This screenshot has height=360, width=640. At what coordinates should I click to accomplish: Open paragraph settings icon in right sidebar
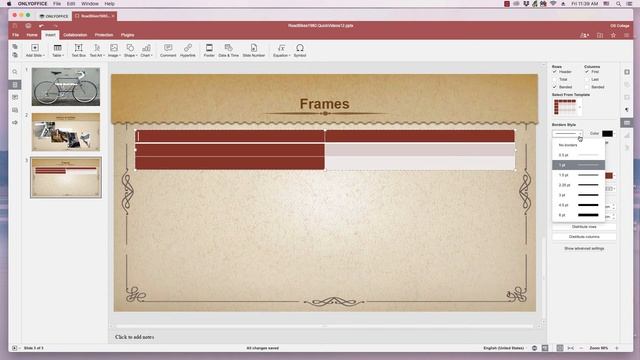point(627,110)
